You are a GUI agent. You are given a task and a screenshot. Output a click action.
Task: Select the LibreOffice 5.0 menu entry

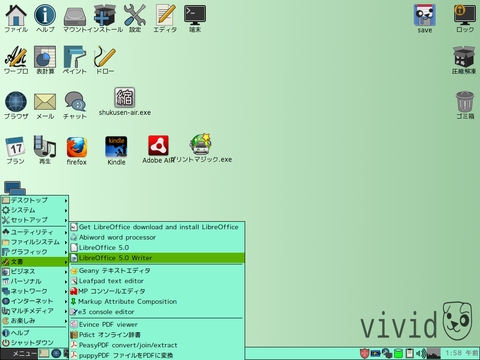click(x=157, y=248)
